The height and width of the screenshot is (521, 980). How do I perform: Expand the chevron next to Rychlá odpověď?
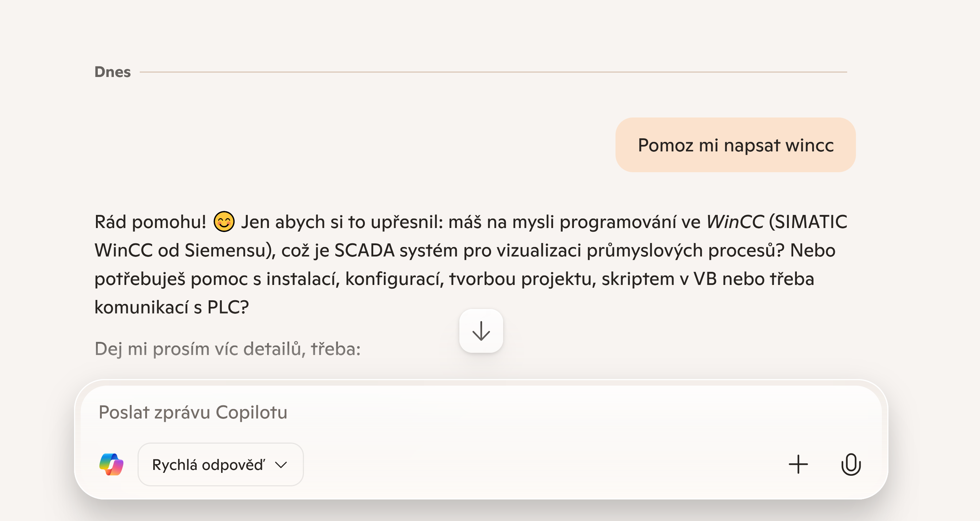pyautogui.click(x=281, y=465)
